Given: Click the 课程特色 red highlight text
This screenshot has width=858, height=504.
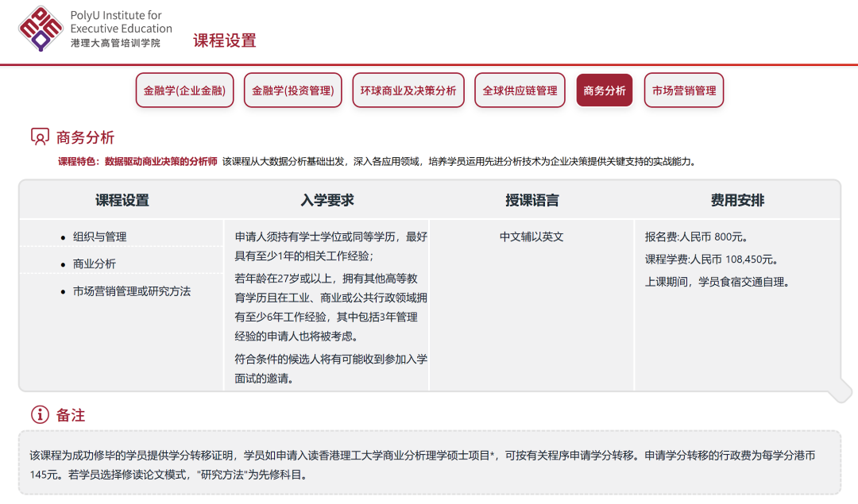Looking at the screenshot, I should (137, 161).
